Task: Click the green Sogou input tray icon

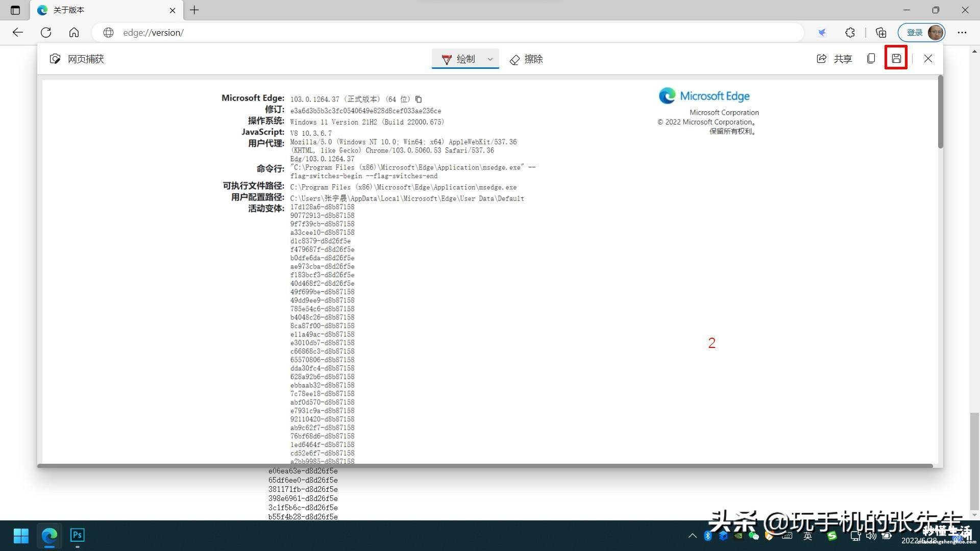Action: [x=832, y=536]
